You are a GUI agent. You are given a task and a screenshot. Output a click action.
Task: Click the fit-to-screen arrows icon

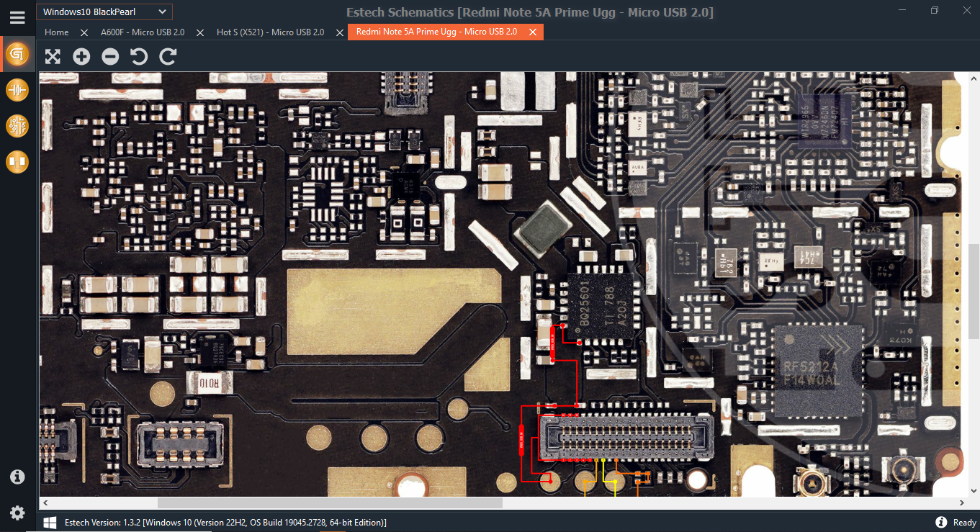pyautogui.click(x=53, y=56)
